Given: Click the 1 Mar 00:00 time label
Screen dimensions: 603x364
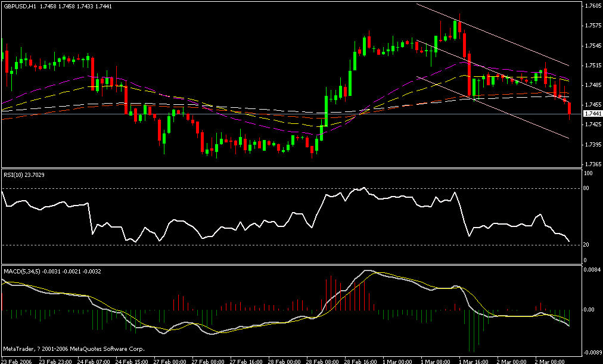Looking at the screenshot, I should coord(397,361).
